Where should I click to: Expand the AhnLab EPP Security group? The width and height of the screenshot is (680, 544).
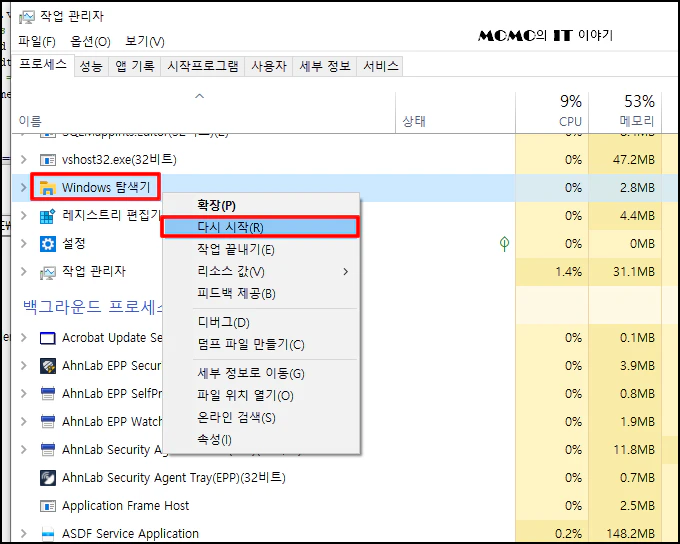(24, 366)
